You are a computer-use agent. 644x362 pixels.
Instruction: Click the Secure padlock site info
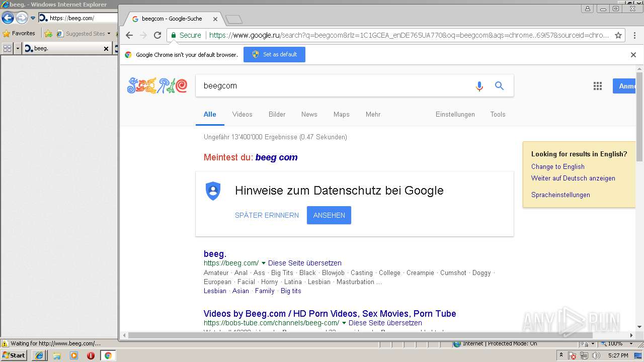(186, 35)
